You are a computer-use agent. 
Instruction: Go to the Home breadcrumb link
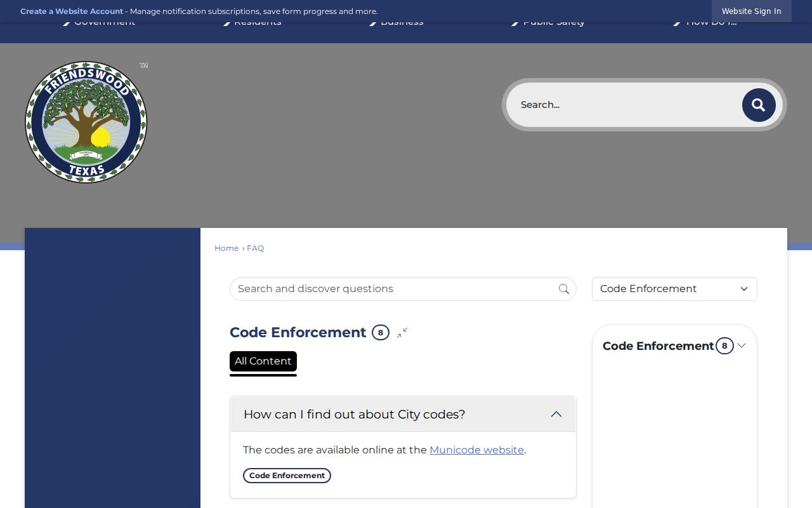click(226, 248)
